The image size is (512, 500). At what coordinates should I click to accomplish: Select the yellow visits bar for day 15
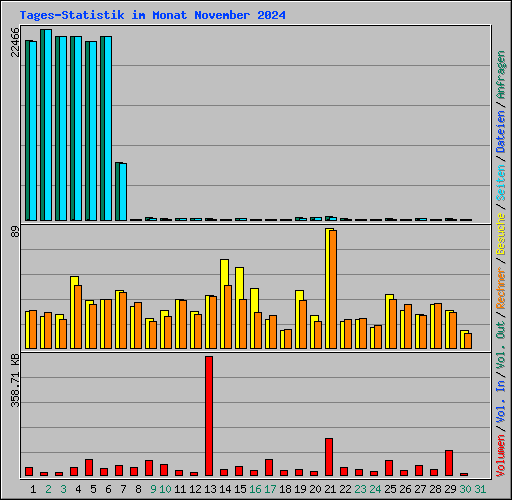click(238, 308)
